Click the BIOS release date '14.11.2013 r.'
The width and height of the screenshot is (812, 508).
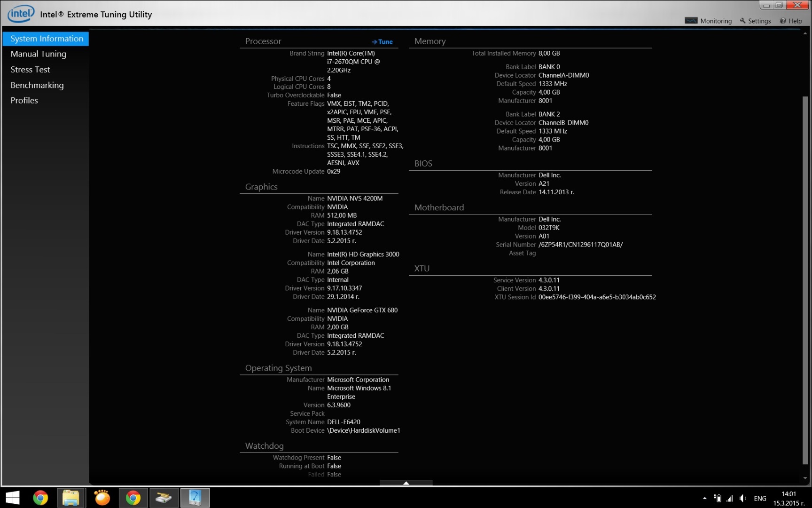(556, 192)
